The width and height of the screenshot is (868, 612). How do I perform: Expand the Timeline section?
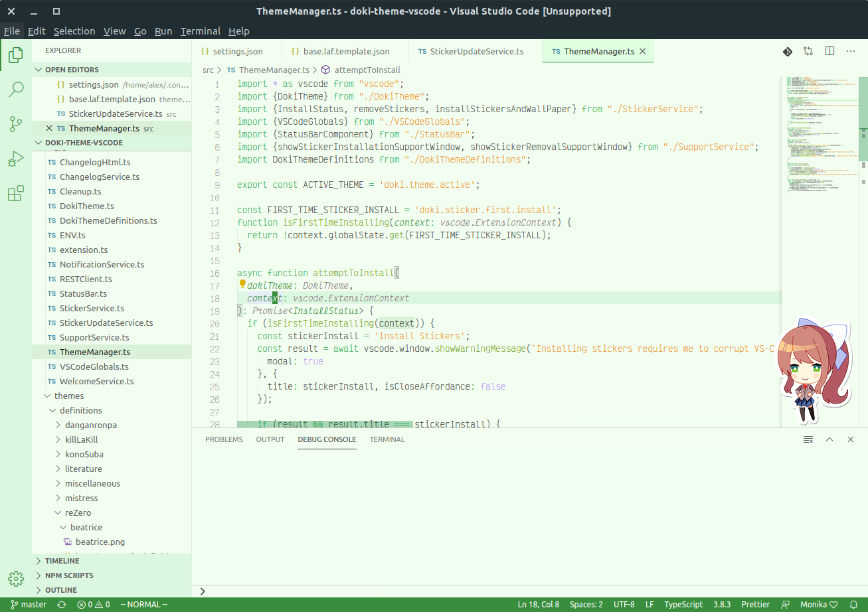tap(112, 561)
